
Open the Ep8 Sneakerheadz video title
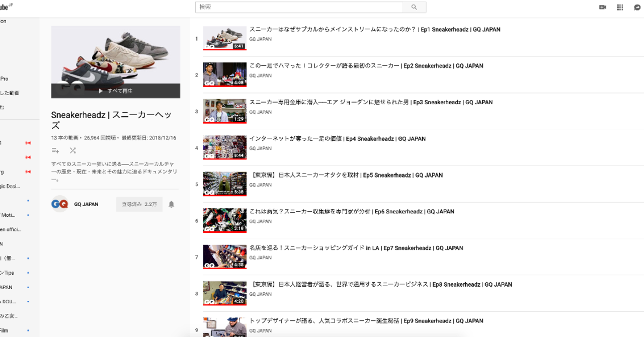[381, 285]
